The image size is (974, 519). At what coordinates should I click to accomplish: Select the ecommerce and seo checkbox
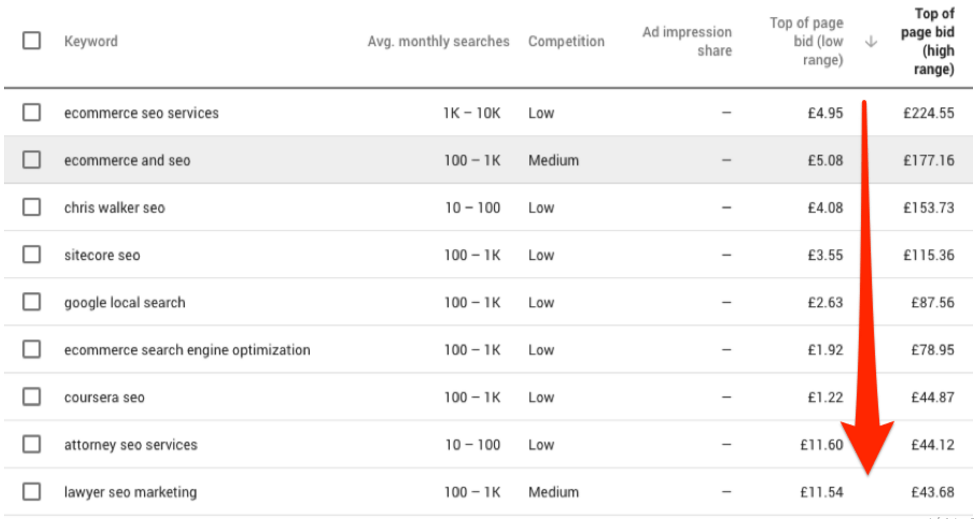pyautogui.click(x=32, y=160)
